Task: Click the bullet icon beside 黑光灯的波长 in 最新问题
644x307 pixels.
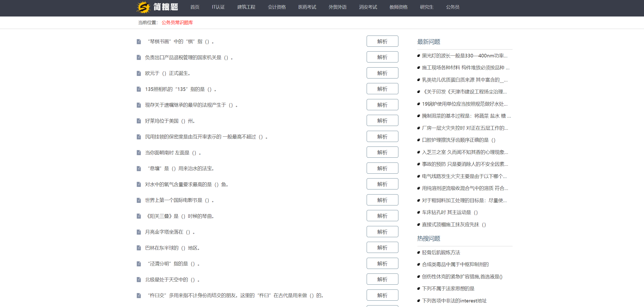Action: click(419, 56)
